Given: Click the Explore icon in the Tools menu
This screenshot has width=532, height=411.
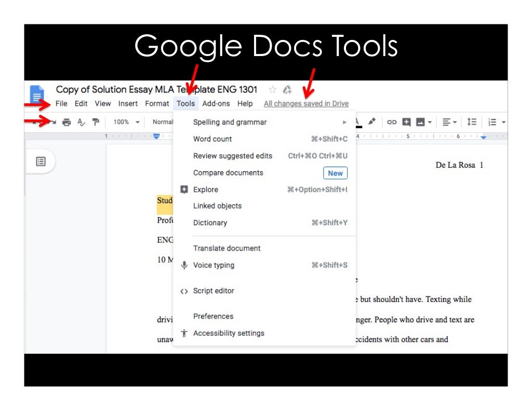Looking at the screenshot, I should (184, 189).
